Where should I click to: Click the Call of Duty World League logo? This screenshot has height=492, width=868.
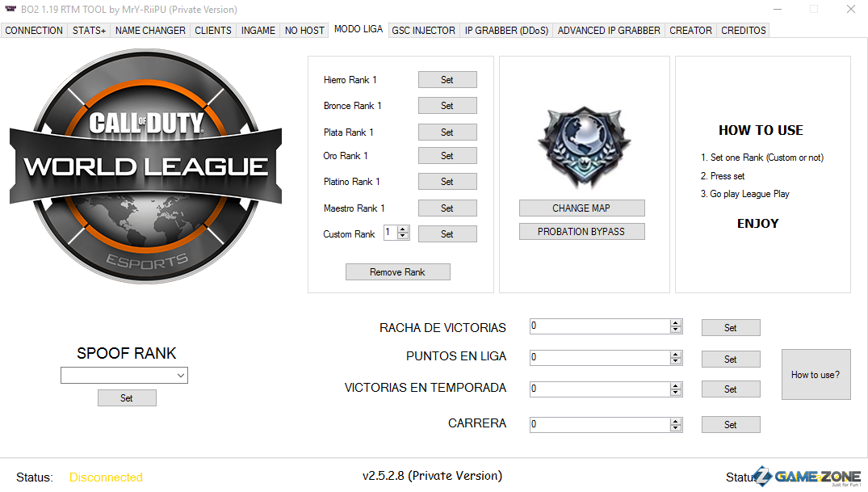pyautogui.click(x=146, y=166)
